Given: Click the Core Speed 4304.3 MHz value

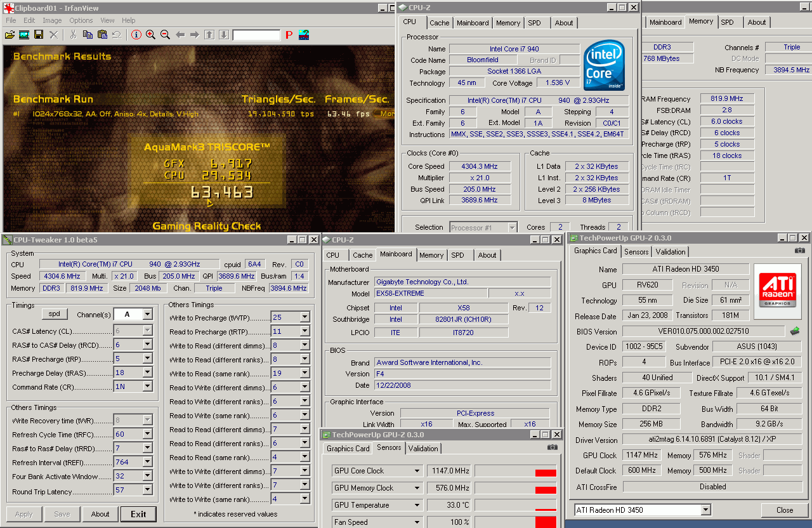Looking at the screenshot, I should click(480, 166).
